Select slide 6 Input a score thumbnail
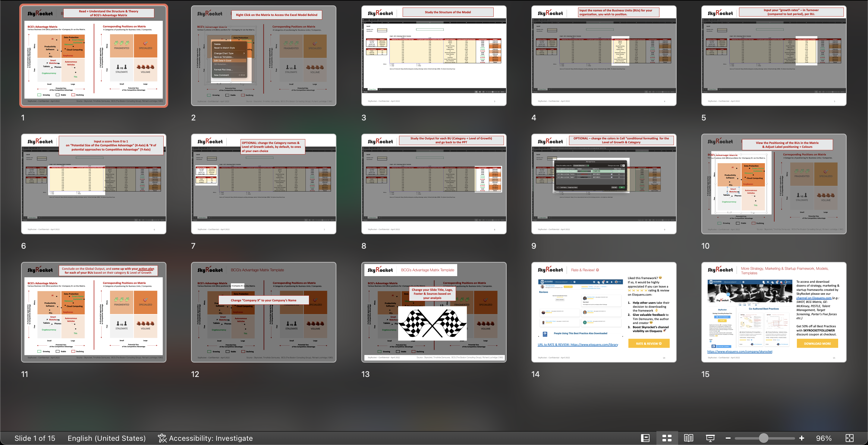Viewport: 868px width, 445px height. tap(94, 184)
